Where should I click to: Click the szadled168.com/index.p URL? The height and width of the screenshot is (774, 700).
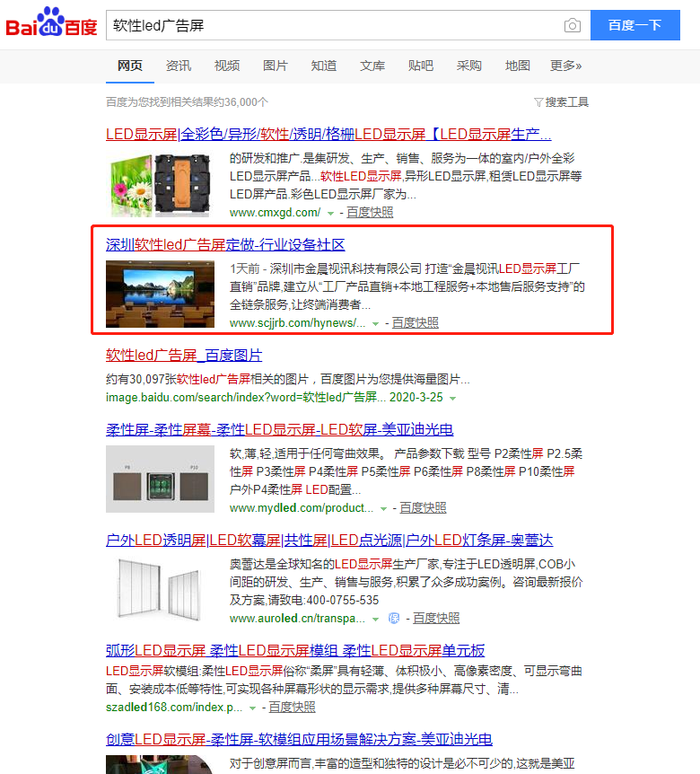click(x=174, y=708)
